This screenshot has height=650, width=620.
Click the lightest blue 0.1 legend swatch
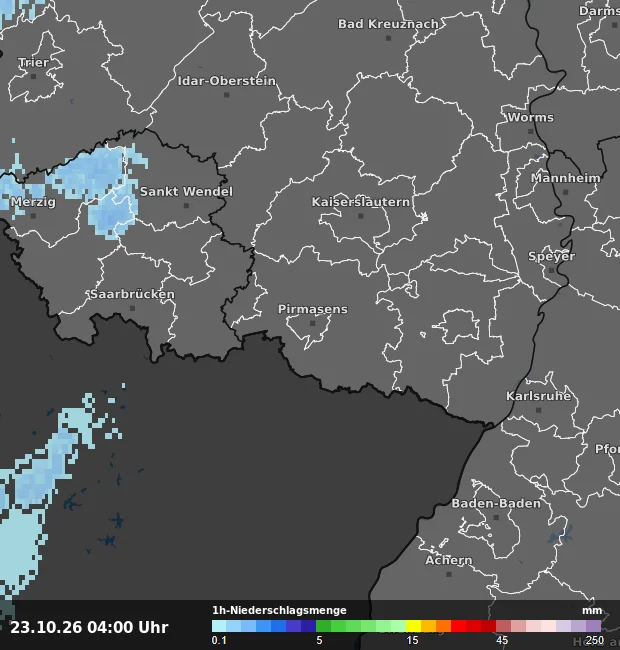[219, 626]
